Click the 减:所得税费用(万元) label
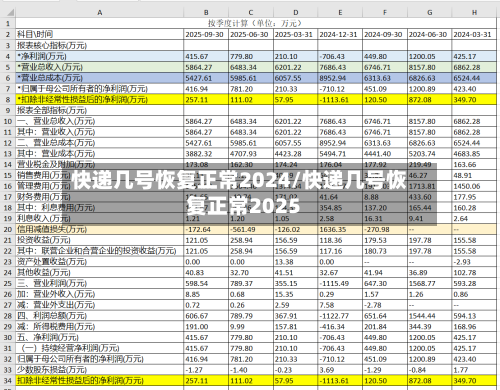 tap(56, 327)
